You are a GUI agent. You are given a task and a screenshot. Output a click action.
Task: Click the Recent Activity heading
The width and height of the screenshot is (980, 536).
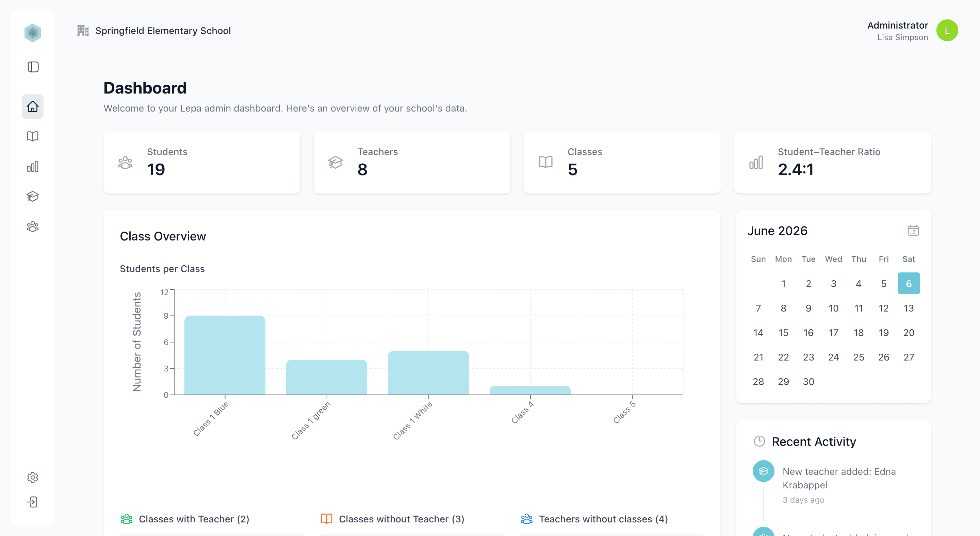[x=814, y=442]
